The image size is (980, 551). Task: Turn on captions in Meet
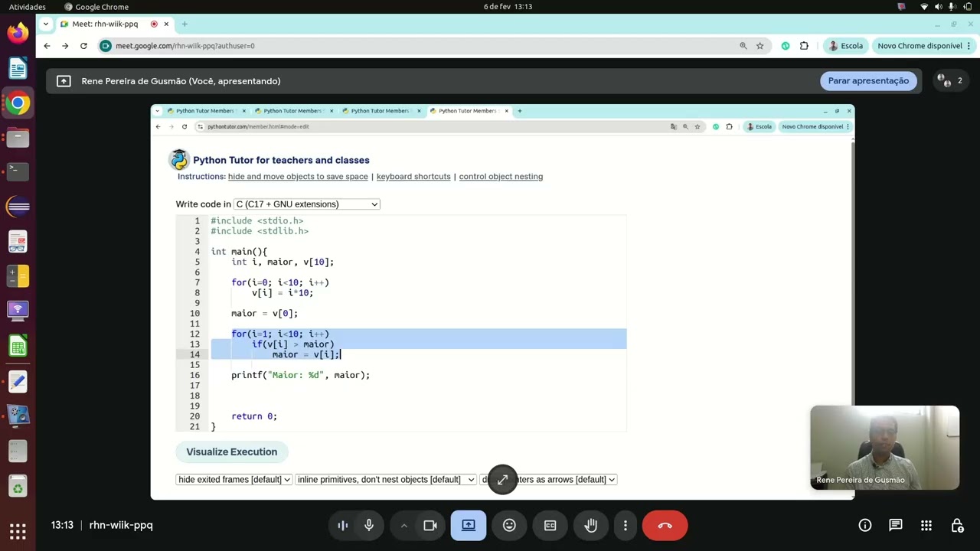[550, 525]
